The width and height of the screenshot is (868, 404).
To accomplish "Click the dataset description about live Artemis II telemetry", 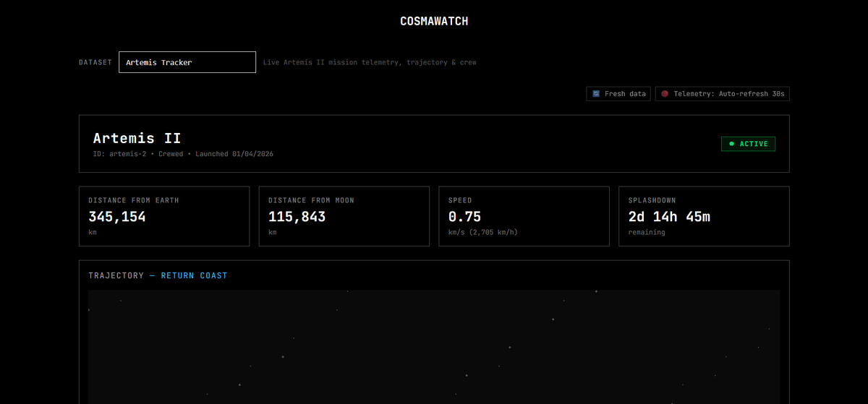I will click(370, 62).
